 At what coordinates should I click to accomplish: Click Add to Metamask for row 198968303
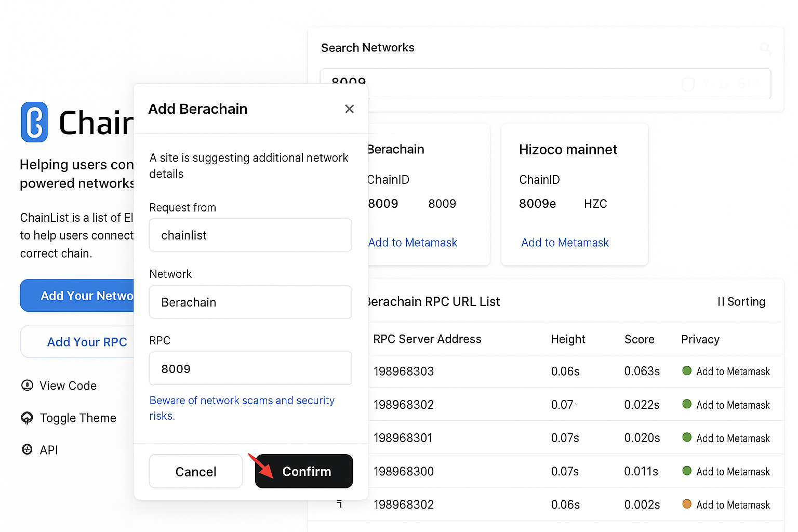733,371
